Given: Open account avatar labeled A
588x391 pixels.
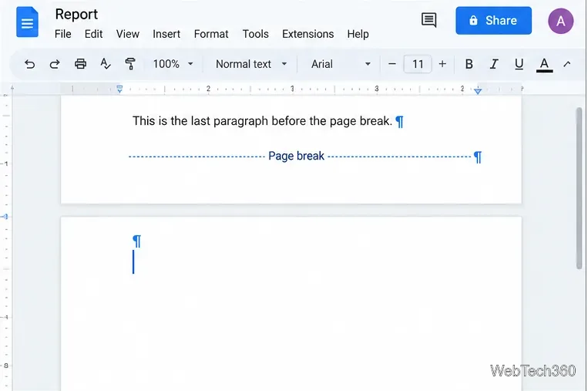Looking at the screenshot, I should point(560,21).
